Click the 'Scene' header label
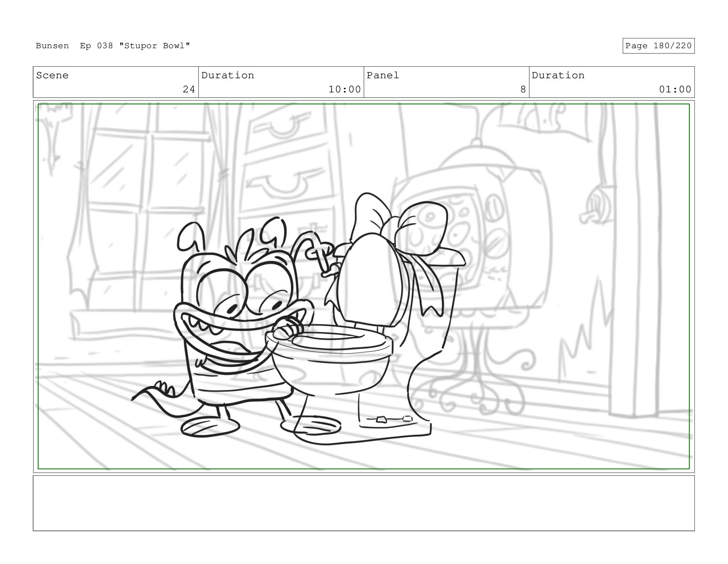Image resolution: width=728 pixels, height=564 pixels. point(52,76)
